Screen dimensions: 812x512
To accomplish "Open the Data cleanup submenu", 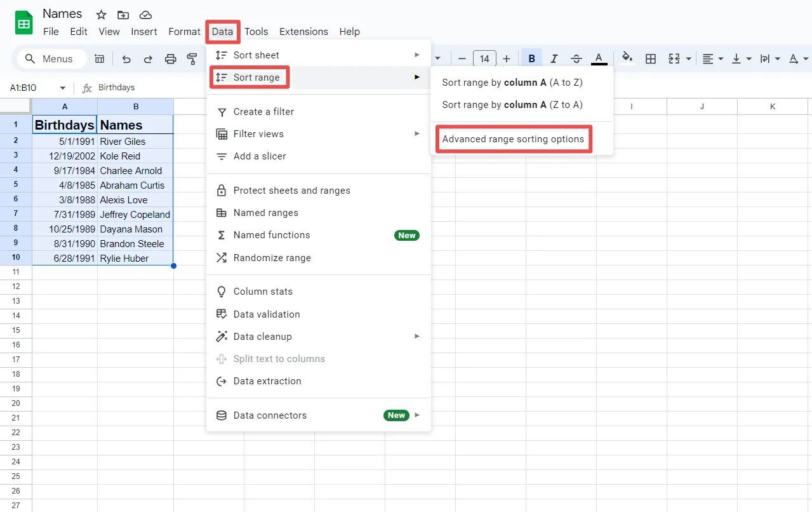I will 262,336.
